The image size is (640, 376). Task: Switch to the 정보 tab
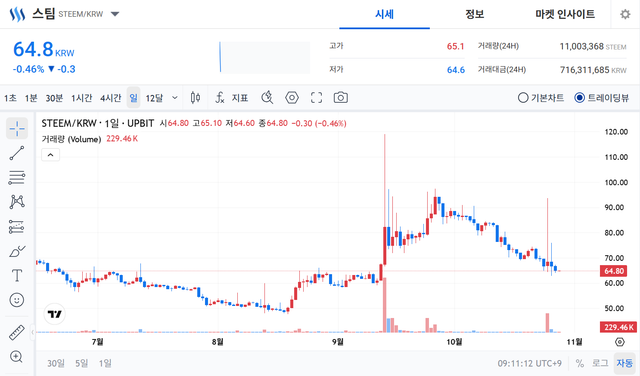point(475,14)
